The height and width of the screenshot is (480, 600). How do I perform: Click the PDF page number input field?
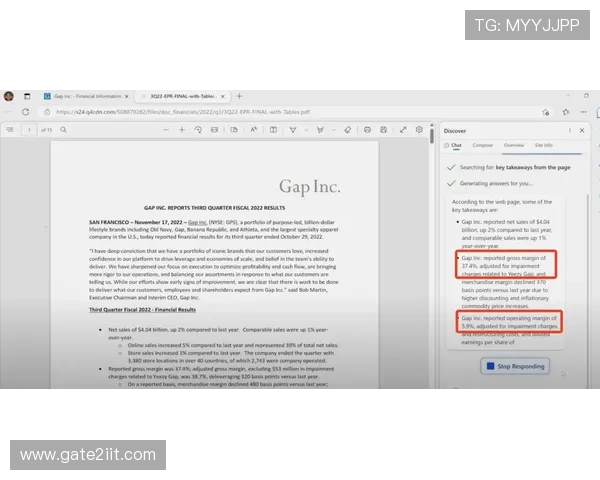point(30,129)
